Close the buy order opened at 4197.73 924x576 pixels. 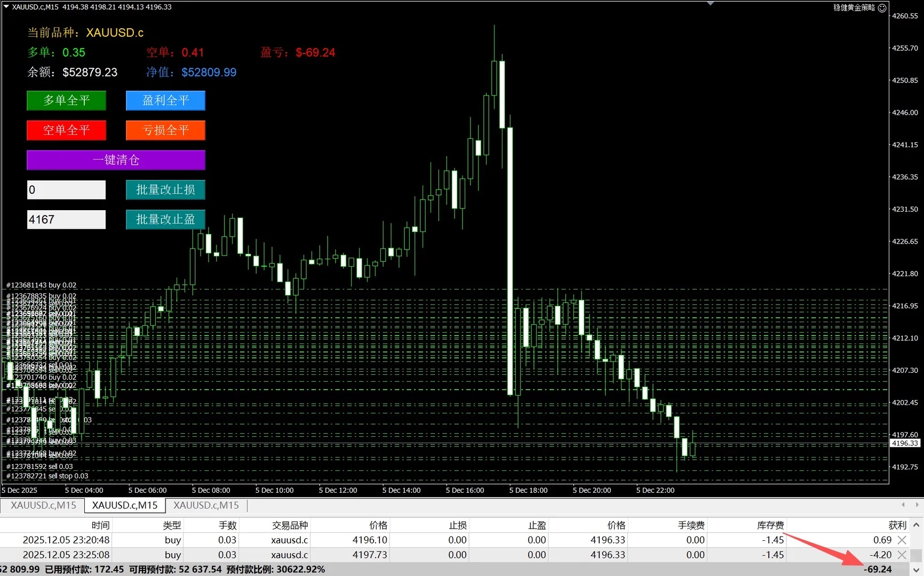tap(902, 555)
